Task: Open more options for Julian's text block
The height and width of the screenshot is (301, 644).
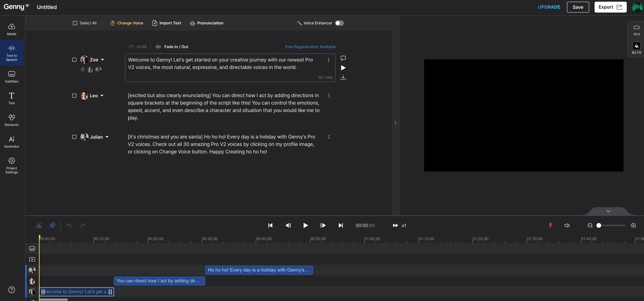Action: tap(329, 137)
